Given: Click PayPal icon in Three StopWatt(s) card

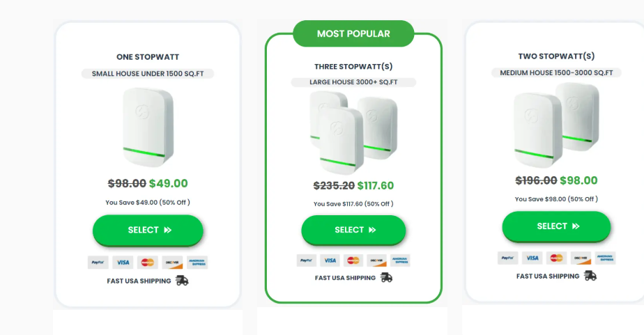Looking at the screenshot, I should [x=306, y=260].
